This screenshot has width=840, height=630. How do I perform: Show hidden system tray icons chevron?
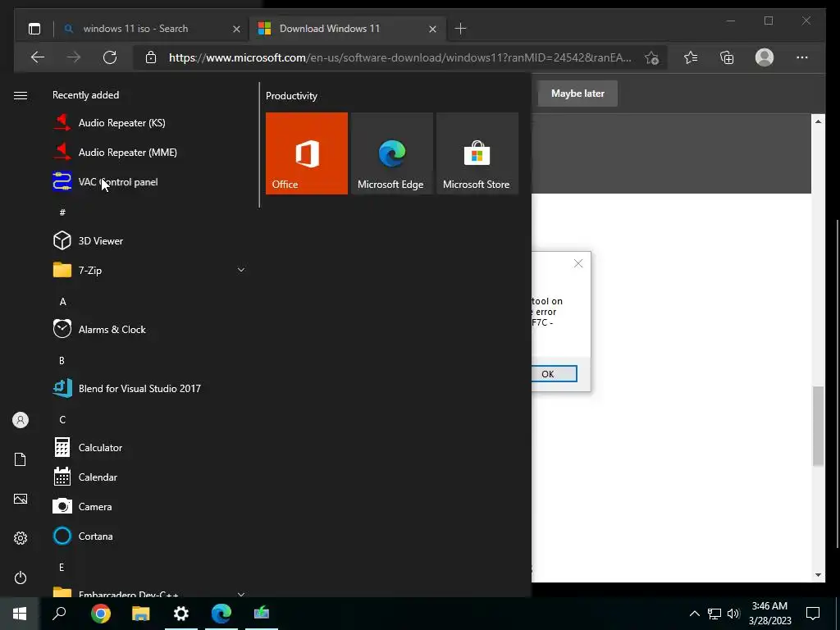(x=694, y=614)
